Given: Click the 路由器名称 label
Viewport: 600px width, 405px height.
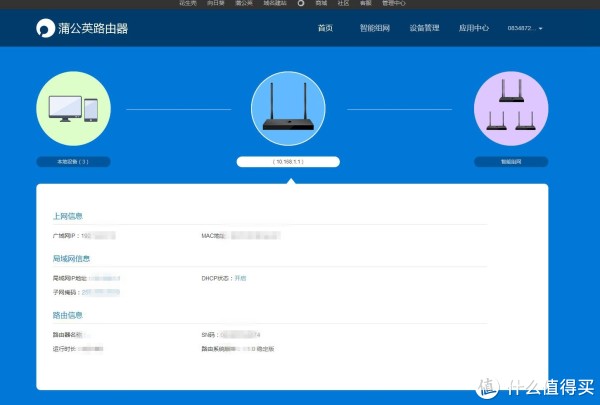Looking at the screenshot, I should (67, 335).
